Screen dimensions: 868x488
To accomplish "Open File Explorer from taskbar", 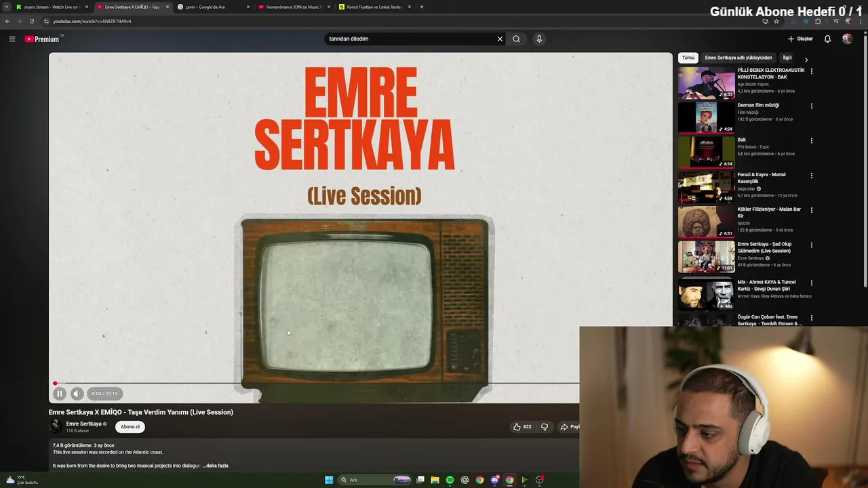I will click(x=435, y=480).
